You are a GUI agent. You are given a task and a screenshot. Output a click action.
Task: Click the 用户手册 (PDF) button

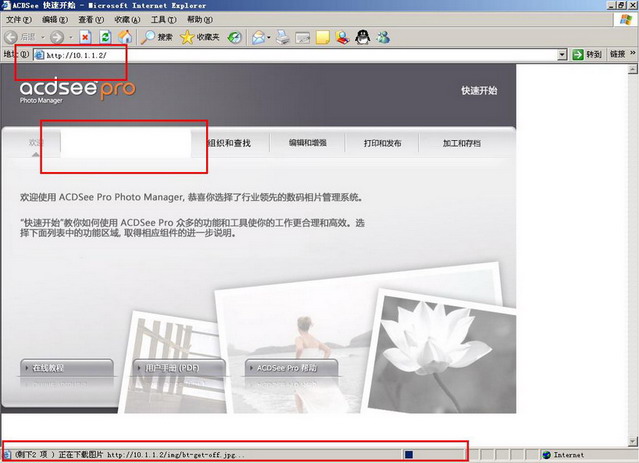point(179,368)
